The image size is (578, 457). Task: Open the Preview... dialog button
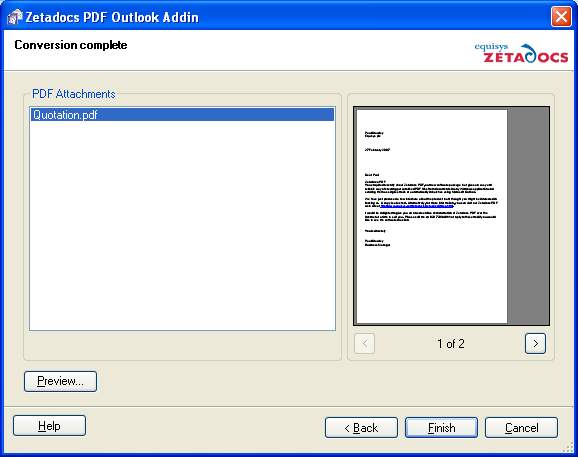tap(60, 381)
